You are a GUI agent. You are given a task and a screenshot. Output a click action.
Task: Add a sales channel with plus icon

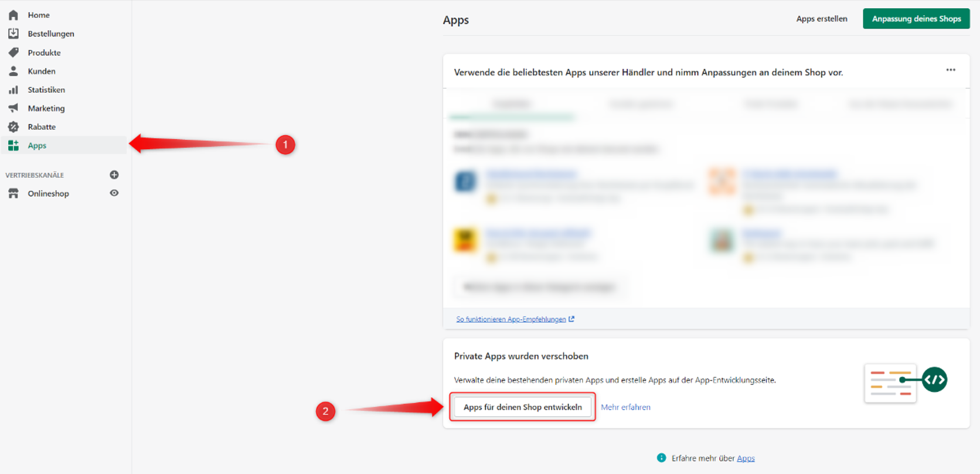pyautogui.click(x=114, y=175)
